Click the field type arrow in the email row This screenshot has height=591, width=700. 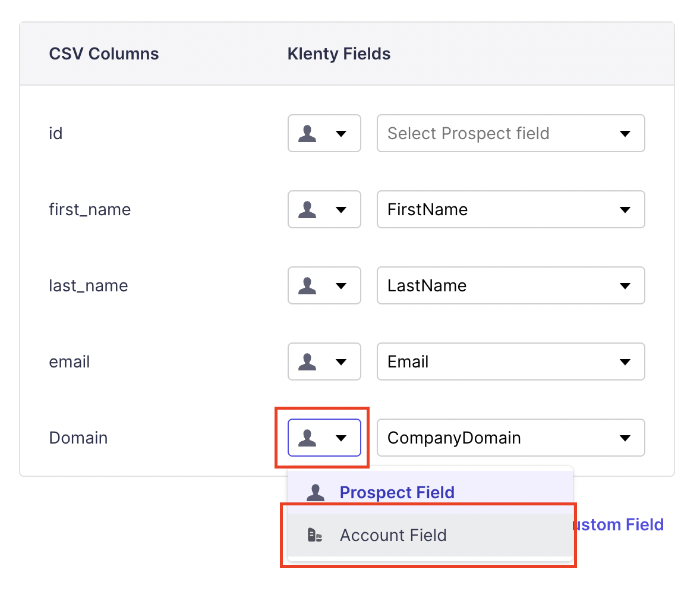pyautogui.click(x=341, y=362)
